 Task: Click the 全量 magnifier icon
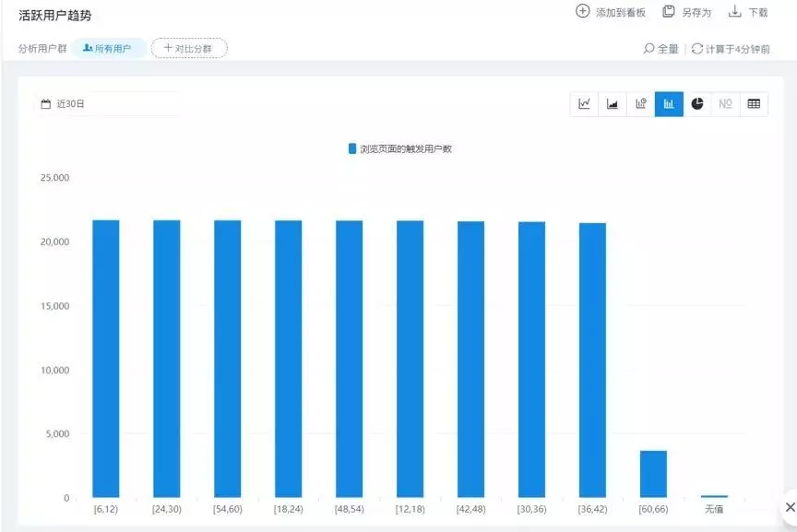pos(648,48)
